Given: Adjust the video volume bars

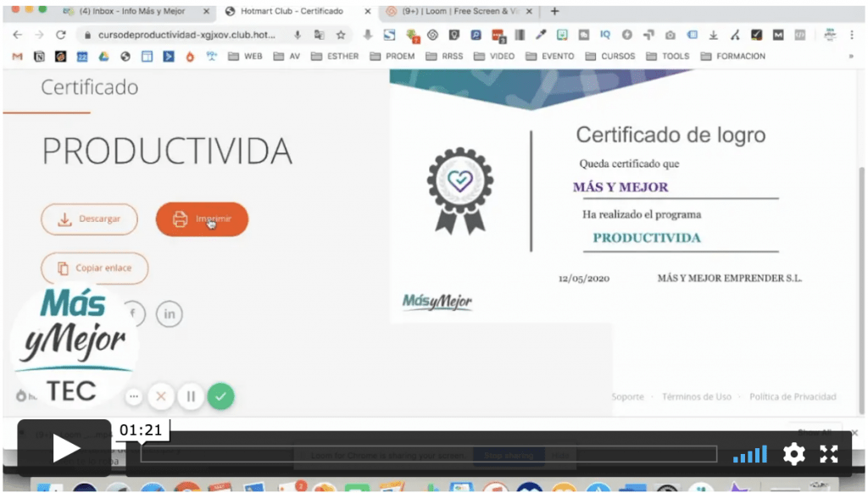Looking at the screenshot, I should pyautogui.click(x=750, y=454).
